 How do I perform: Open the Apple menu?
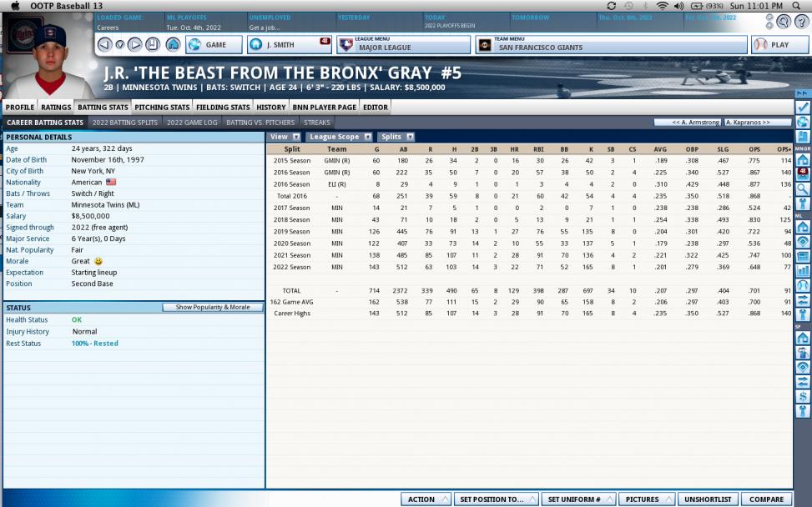15,6
